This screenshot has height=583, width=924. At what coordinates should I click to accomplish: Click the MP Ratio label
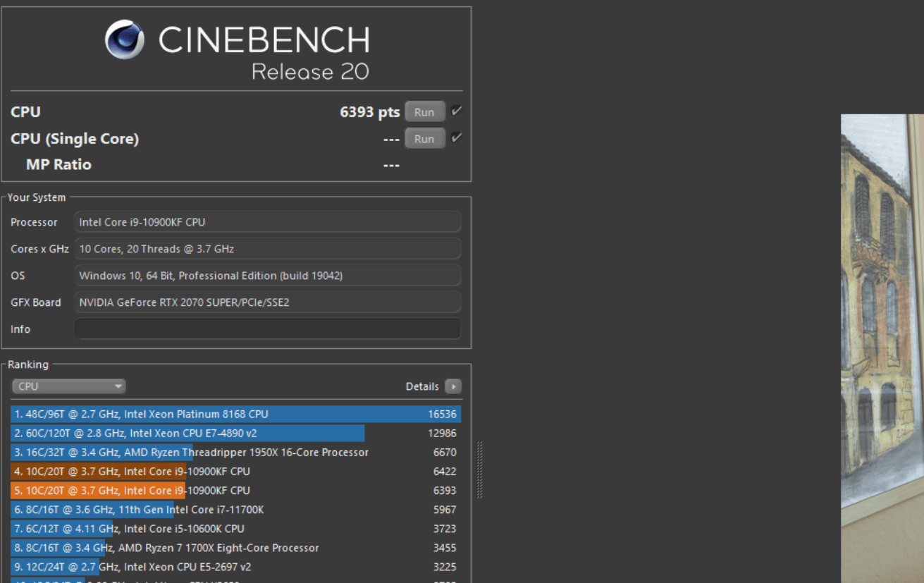(x=58, y=164)
